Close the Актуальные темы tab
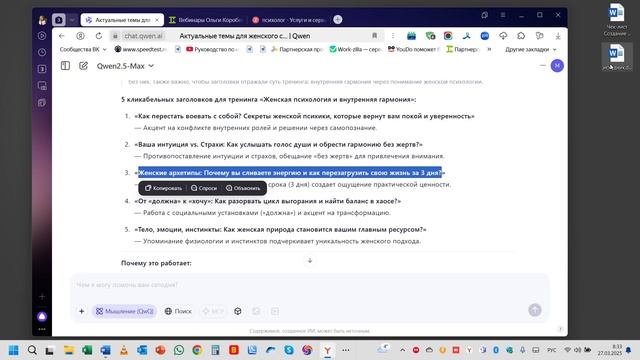 pos(157,20)
